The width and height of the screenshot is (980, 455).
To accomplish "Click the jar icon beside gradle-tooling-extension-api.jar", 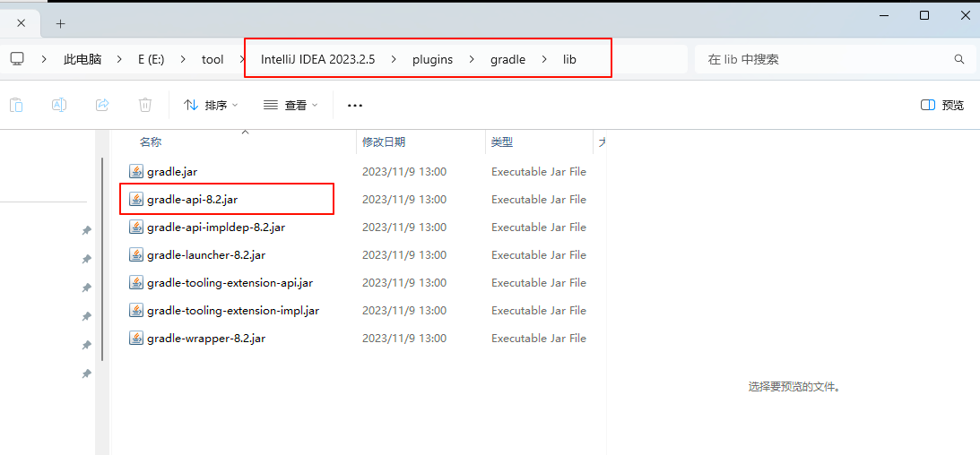I will [x=136, y=283].
